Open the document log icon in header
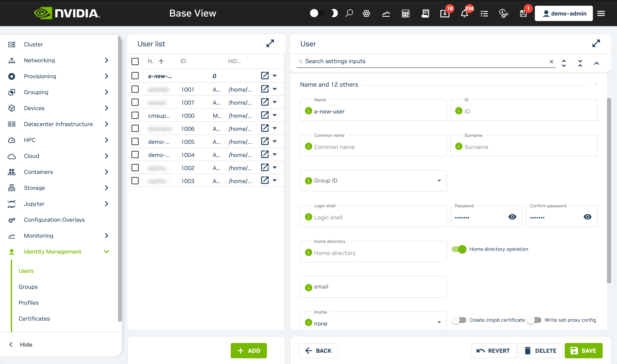This screenshot has width=617, height=364. [x=425, y=13]
